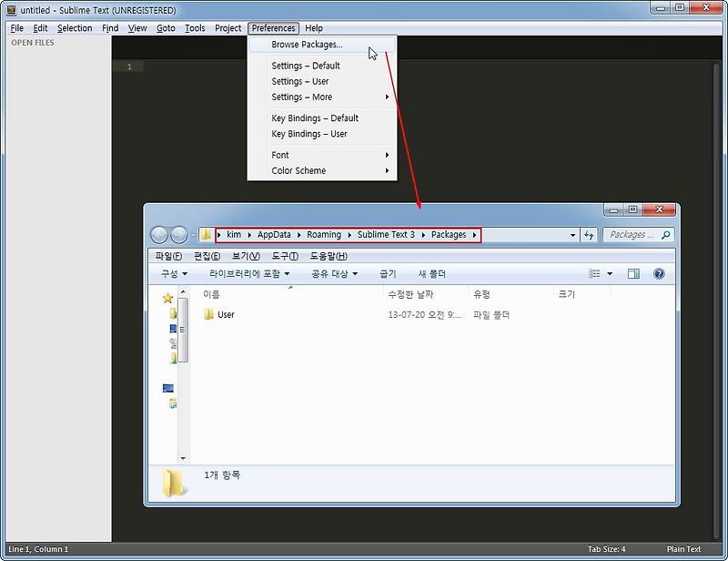728x561 pixels.
Task: Open Key Bindings – User
Action: (x=322, y=134)
